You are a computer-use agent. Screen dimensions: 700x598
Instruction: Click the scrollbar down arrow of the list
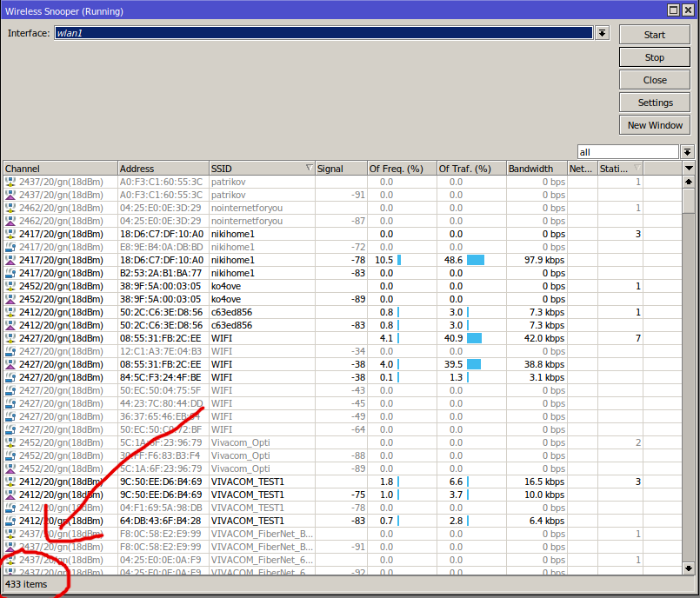click(689, 568)
